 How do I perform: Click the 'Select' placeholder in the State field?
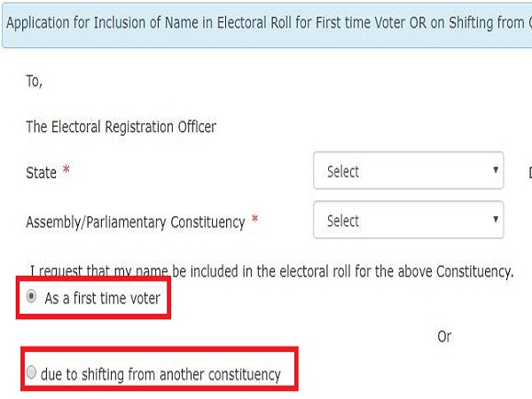pos(343,172)
